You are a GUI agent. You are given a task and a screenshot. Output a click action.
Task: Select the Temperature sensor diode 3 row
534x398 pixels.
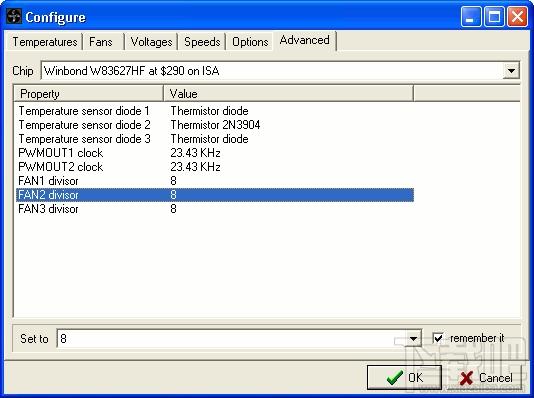coord(215,139)
